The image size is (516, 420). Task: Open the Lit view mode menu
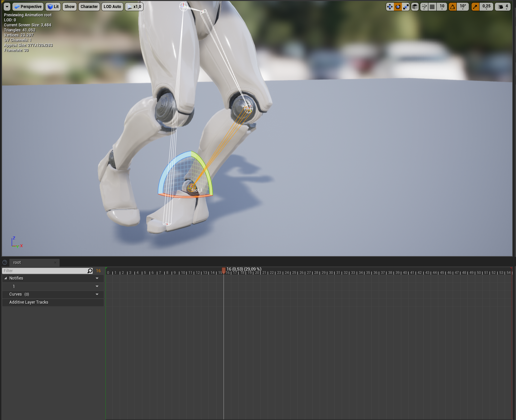tap(53, 6)
